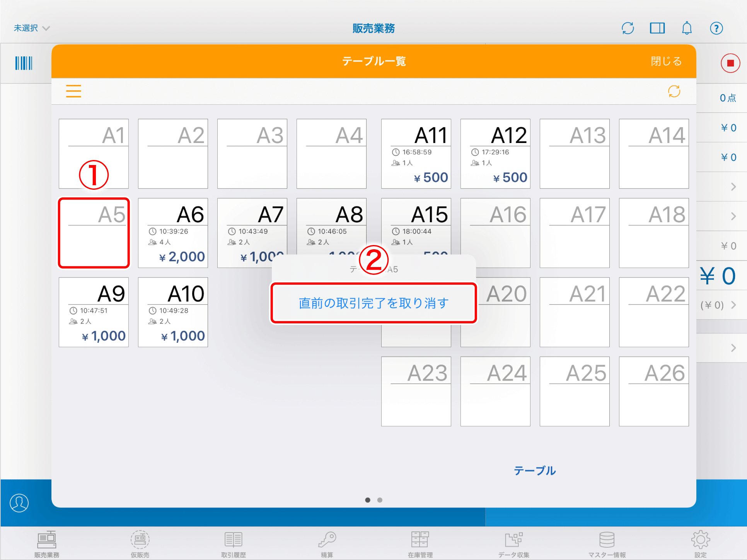Select table A13
The width and height of the screenshot is (747, 560).
[575, 154]
